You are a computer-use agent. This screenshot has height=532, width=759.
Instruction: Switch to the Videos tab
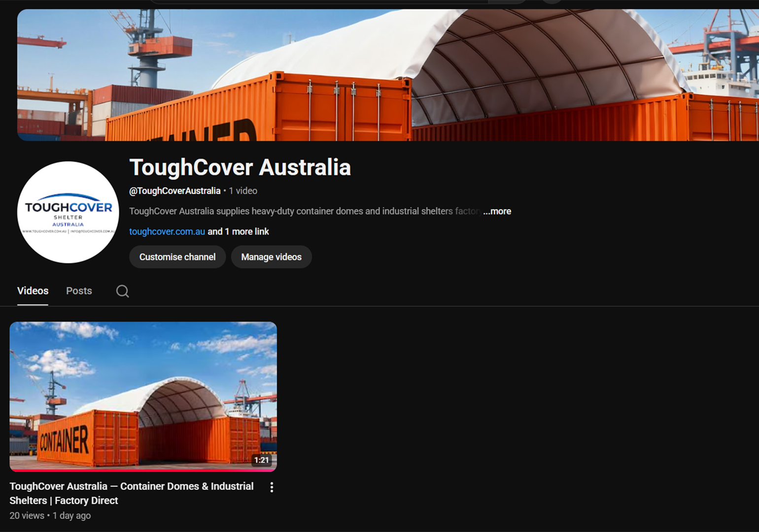(33, 291)
